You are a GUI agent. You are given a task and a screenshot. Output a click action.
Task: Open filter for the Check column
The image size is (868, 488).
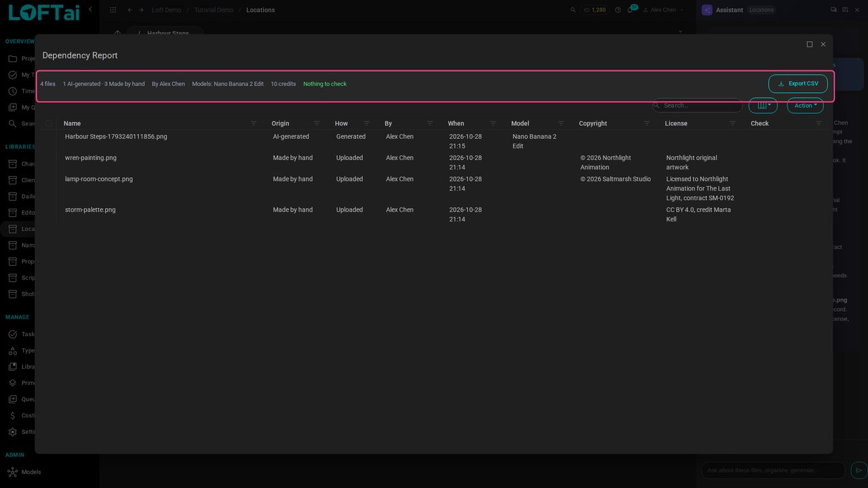point(819,123)
